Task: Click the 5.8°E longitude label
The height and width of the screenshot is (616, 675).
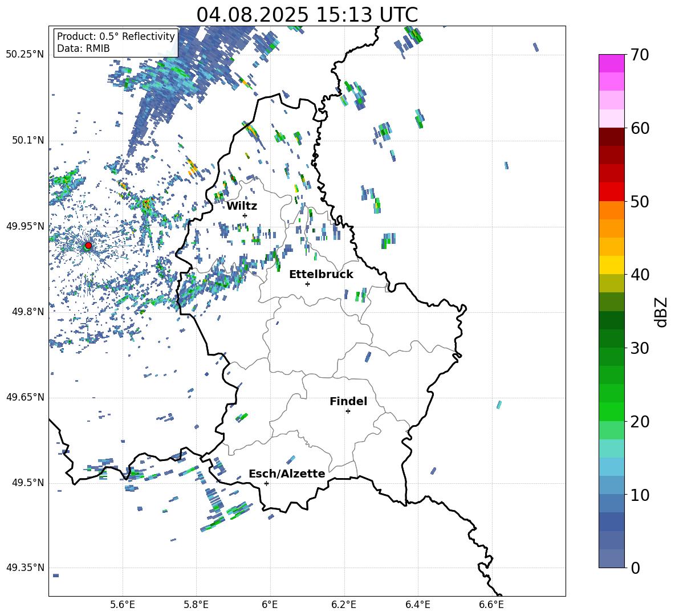Action: tap(196, 605)
